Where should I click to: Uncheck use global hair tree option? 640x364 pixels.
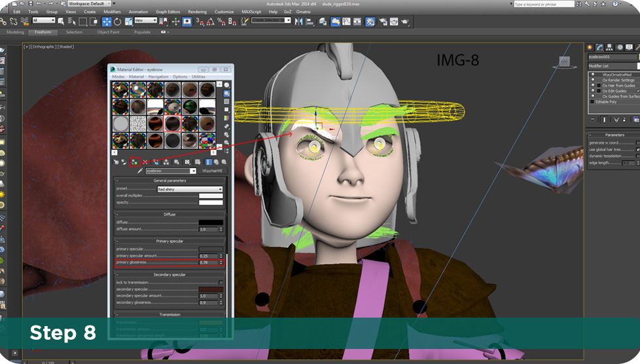(637, 149)
